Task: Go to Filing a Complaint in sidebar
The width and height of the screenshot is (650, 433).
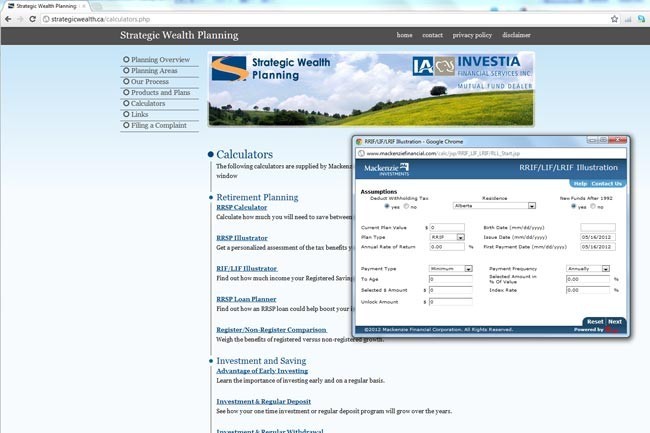Action: click(x=159, y=125)
